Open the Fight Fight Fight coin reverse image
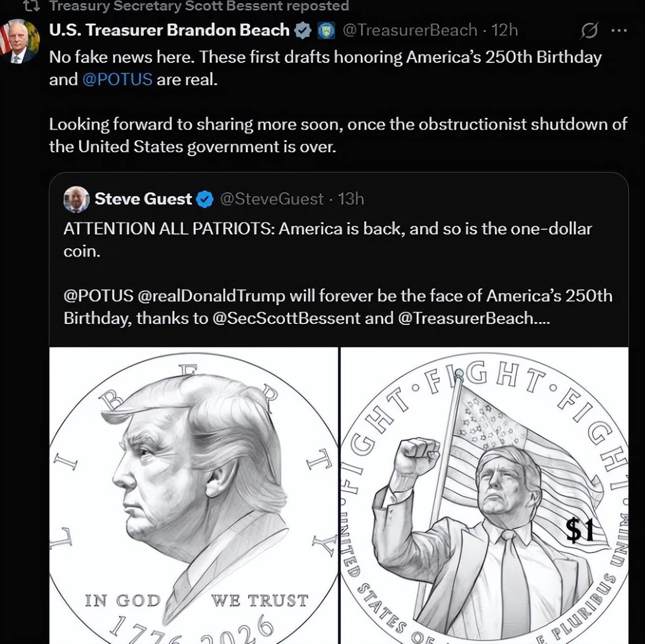This screenshot has height=644, width=645. pos(484,495)
